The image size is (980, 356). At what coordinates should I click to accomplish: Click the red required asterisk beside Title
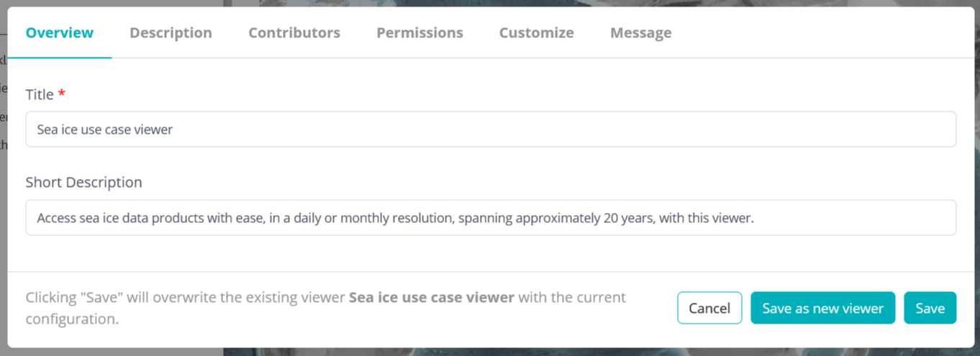pos(62,93)
